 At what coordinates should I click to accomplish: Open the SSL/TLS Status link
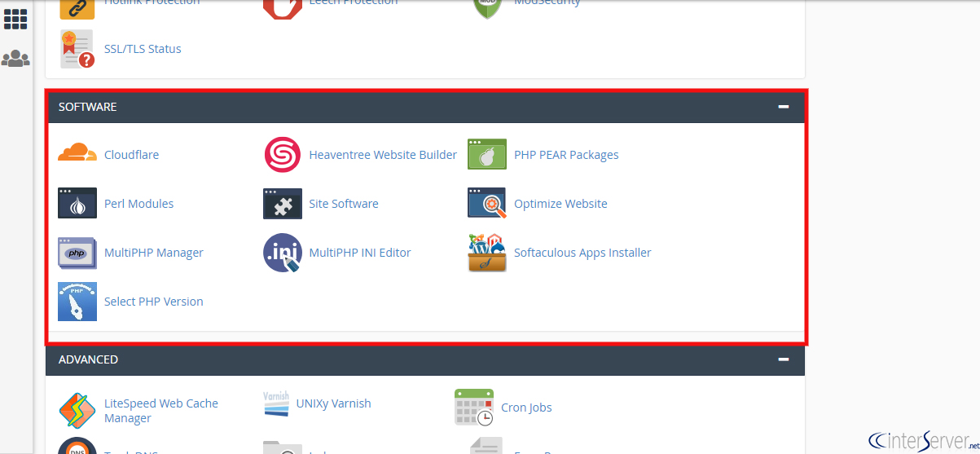tap(143, 49)
